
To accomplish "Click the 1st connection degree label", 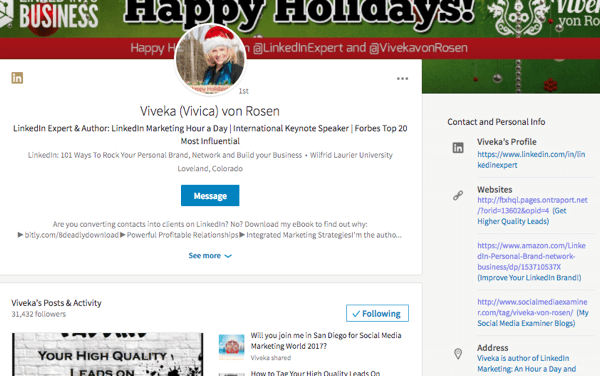I will tap(244, 91).
